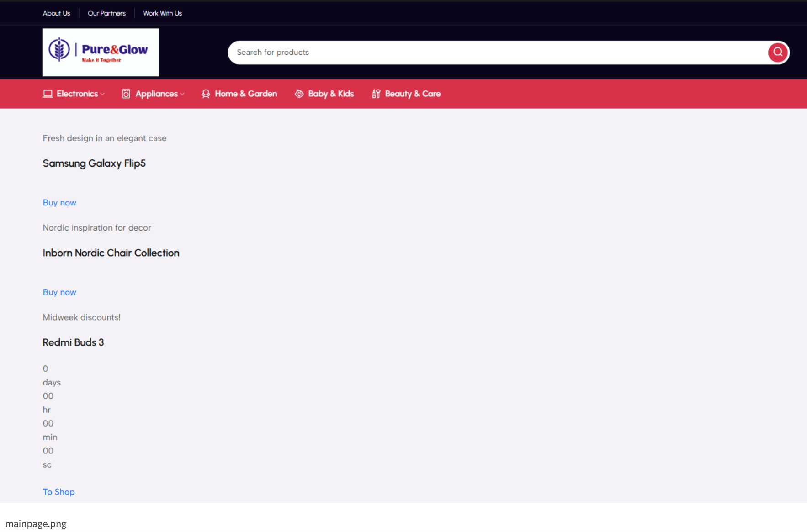
Task: Open the Work With Us page
Action: (x=163, y=13)
